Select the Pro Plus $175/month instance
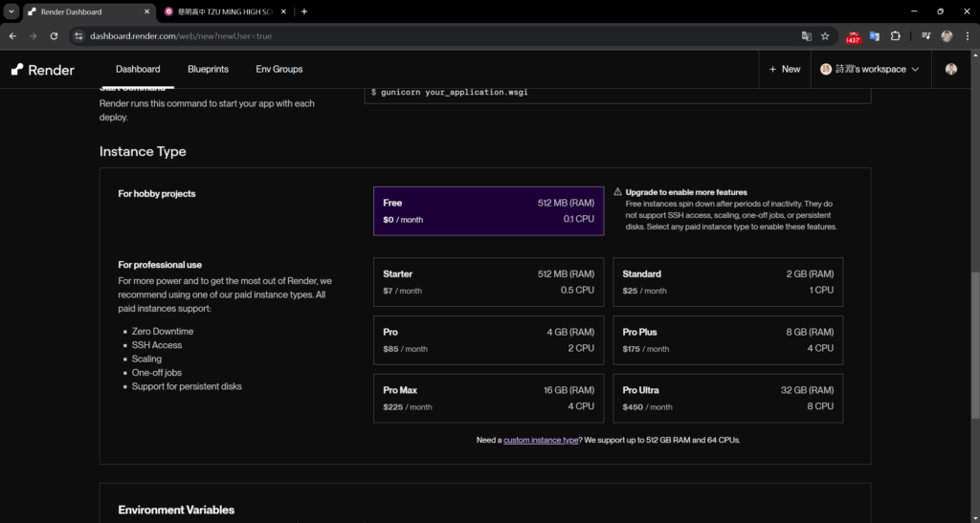 click(728, 340)
